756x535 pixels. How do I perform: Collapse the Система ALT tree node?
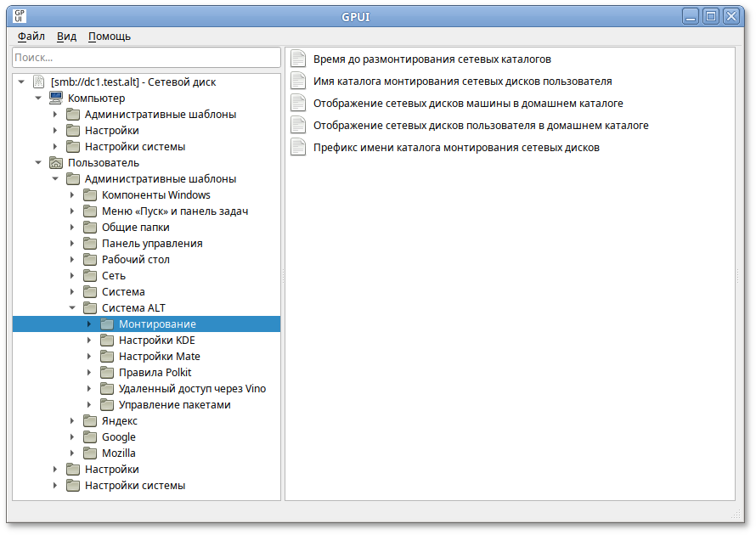click(72, 308)
